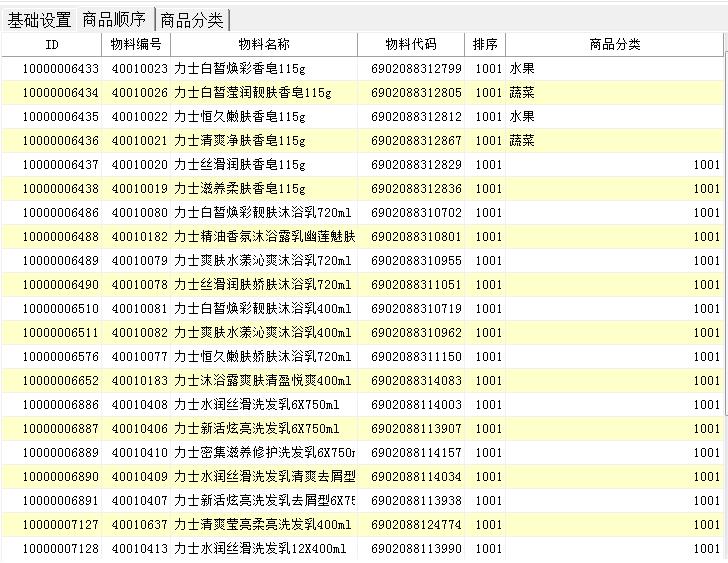The width and height of the screenshot is (728, 563).
Task: Select item 力士丝滑润肤娇肤沐浴乳720ml
Action: tap(263, 285)
